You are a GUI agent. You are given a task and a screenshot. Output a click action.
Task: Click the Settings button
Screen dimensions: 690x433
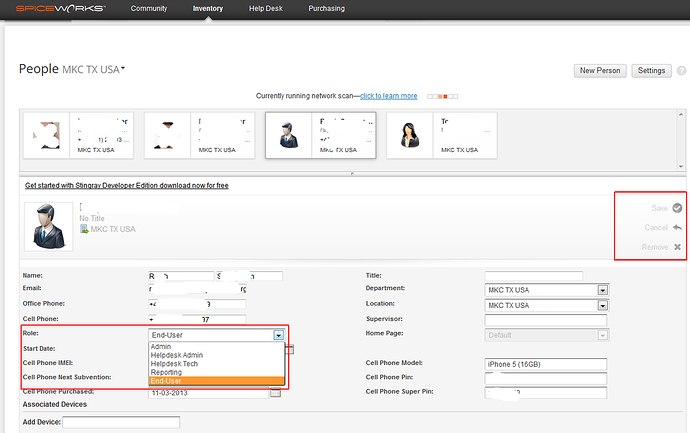pyautogui.click(x=651, y=70)
